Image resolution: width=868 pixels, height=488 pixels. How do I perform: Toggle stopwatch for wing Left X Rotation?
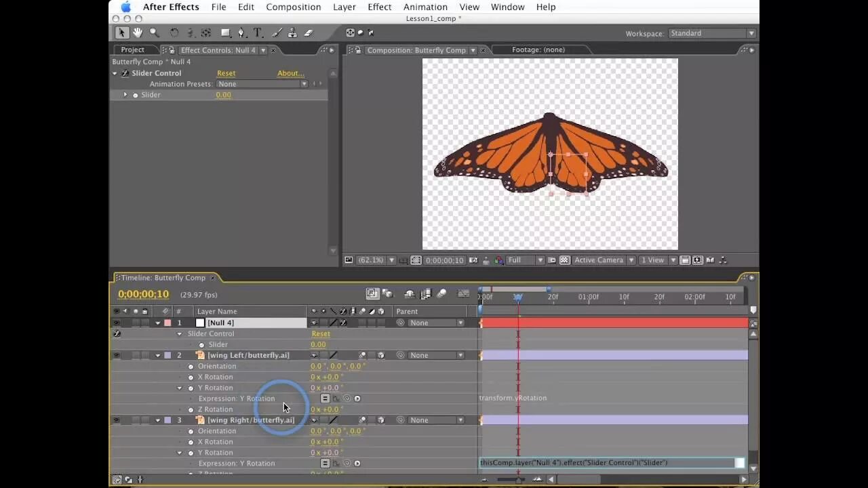click(x=191, y=378)
